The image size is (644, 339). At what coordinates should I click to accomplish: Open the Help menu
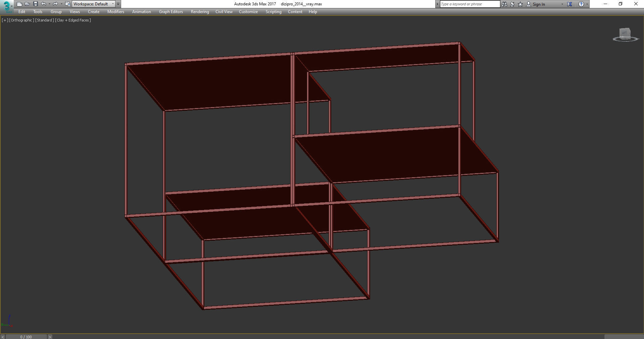[x=313, y=12]
